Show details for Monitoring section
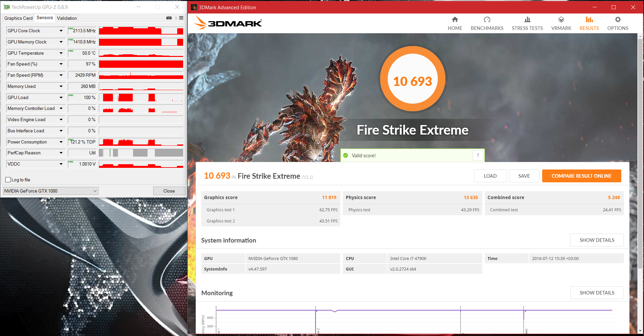The image size is (644, 336). point(597,293)
